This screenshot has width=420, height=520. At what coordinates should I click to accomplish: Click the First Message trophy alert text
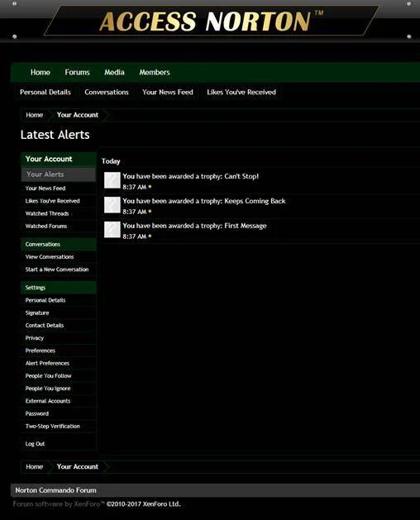click(x=195, y=226)
